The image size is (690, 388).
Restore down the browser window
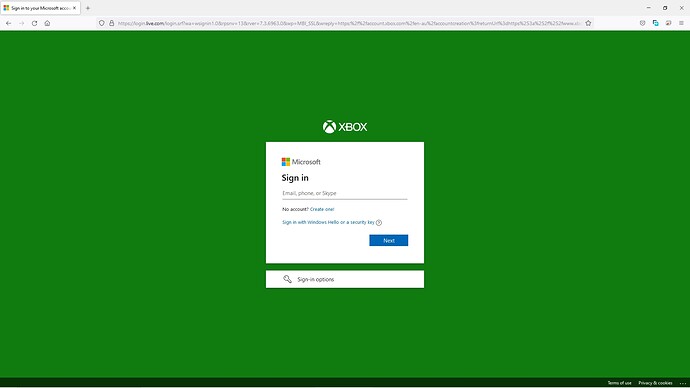[x=665, y=8]
